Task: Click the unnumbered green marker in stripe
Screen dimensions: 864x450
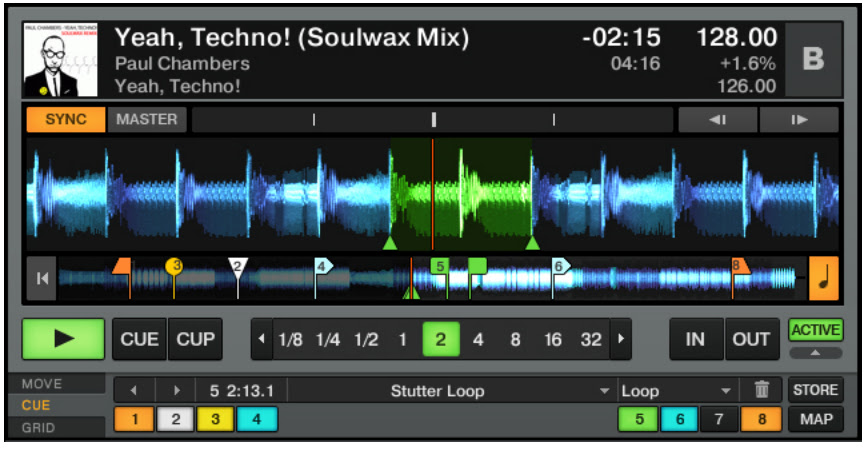Action: [x=477, y=266]
